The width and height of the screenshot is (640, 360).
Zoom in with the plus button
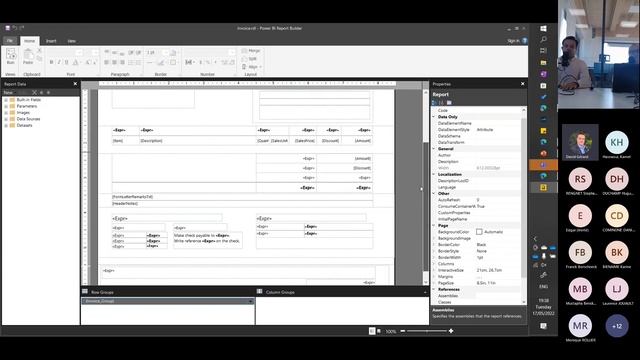[x=451, y=331]
